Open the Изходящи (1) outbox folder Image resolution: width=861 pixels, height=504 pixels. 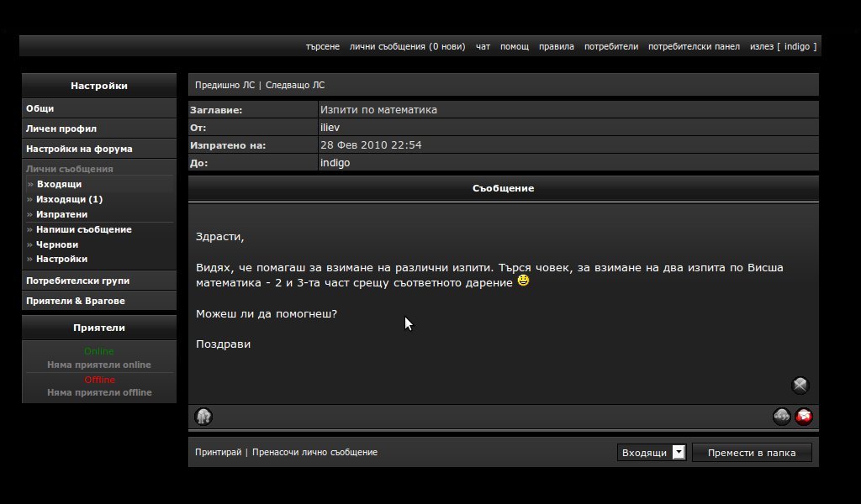click(x=69, y=199)
